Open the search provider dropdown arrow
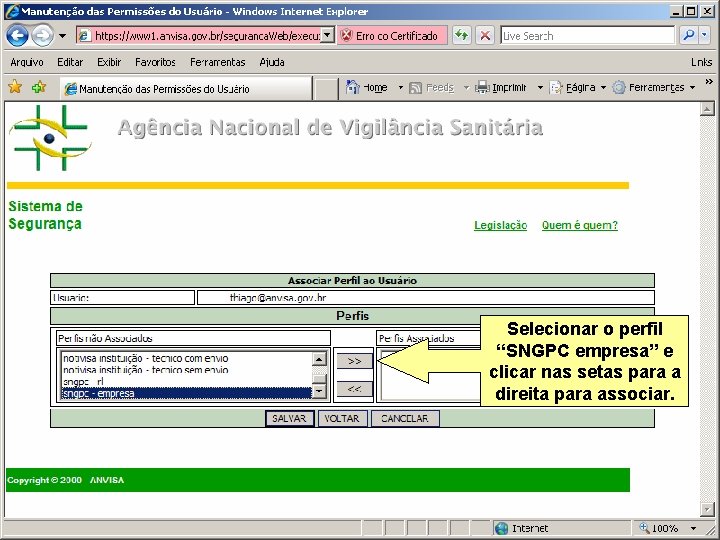The height and width of the screenshot is (540, 720). pos(705,35)
